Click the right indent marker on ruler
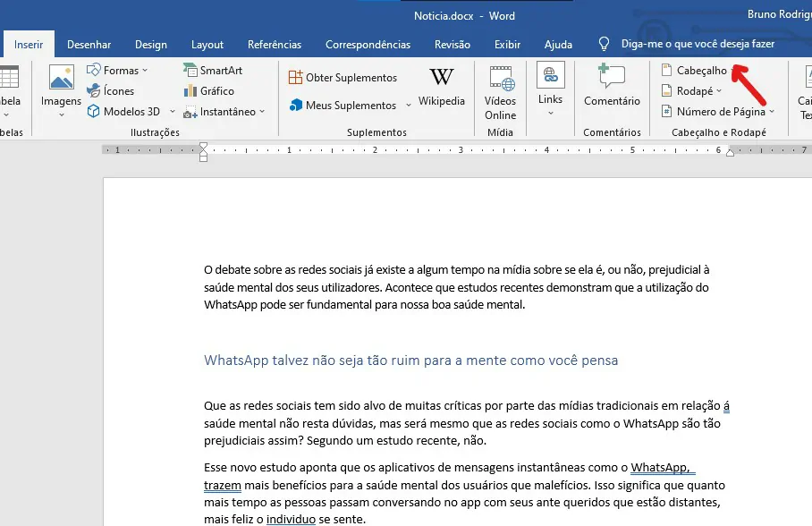Viewport: 812px width, 526px height. (731, 152)
